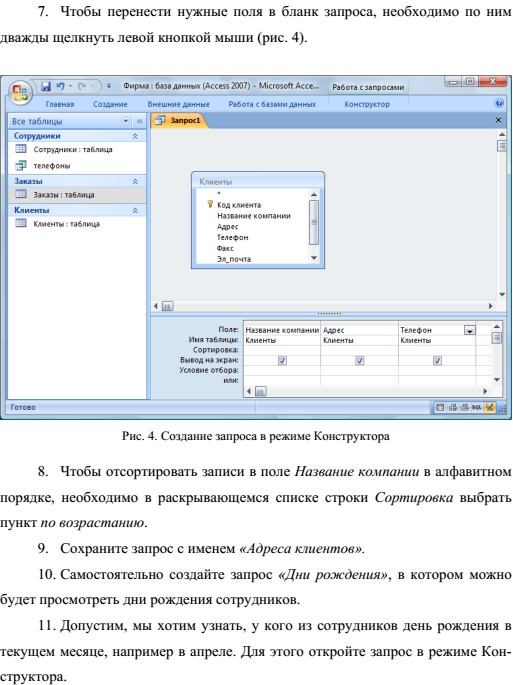The width and height of the screenshot is (513, 685).
Task: Click Имя таблицы cell under Телефон
Action: point(437,340)
